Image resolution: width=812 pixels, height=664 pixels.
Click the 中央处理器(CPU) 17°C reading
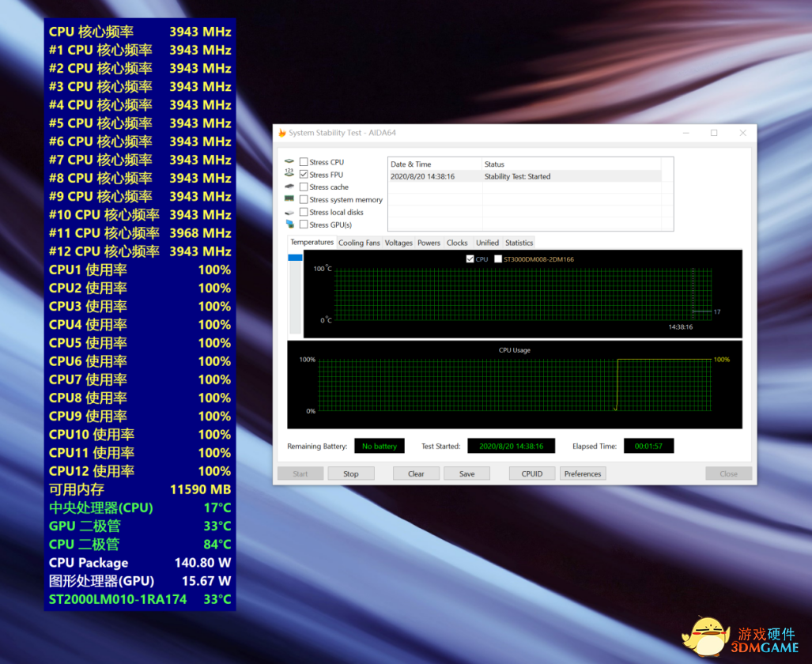140,508
